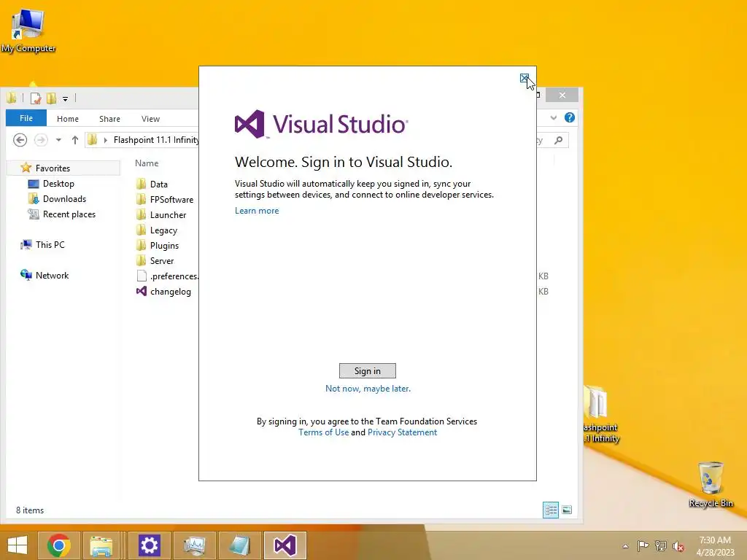Click the network tray icon
This screenshot has height=560, width=747.
(x=661, y=545)
